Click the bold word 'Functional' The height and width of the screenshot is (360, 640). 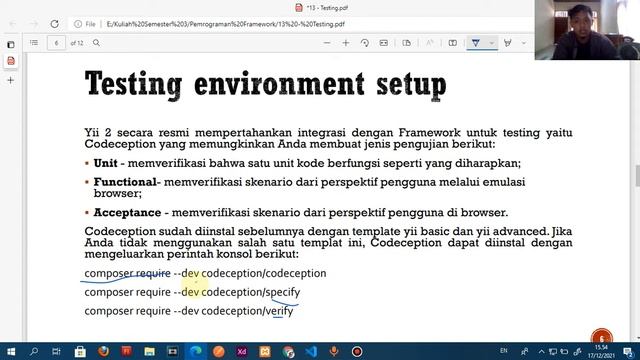125,182
